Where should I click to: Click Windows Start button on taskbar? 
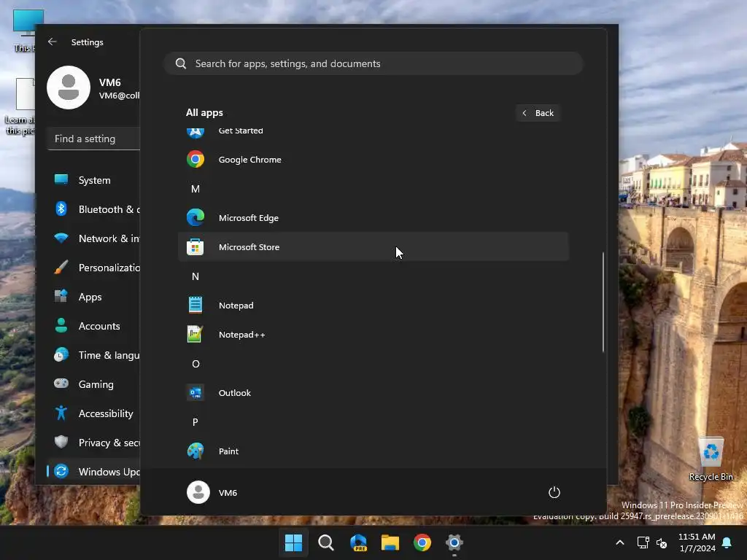click(293, 542)
